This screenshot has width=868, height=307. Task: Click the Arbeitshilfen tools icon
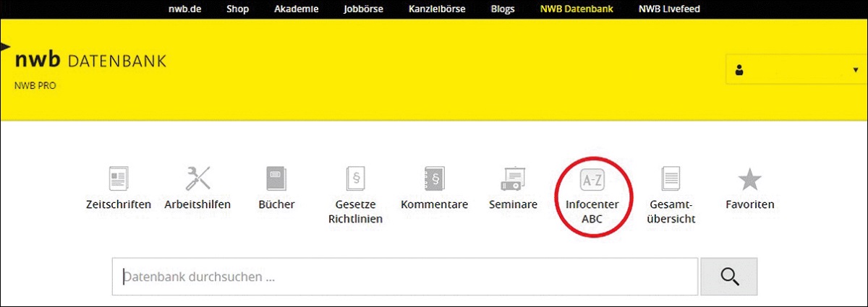pyautogui.click(x=197, y=178)
